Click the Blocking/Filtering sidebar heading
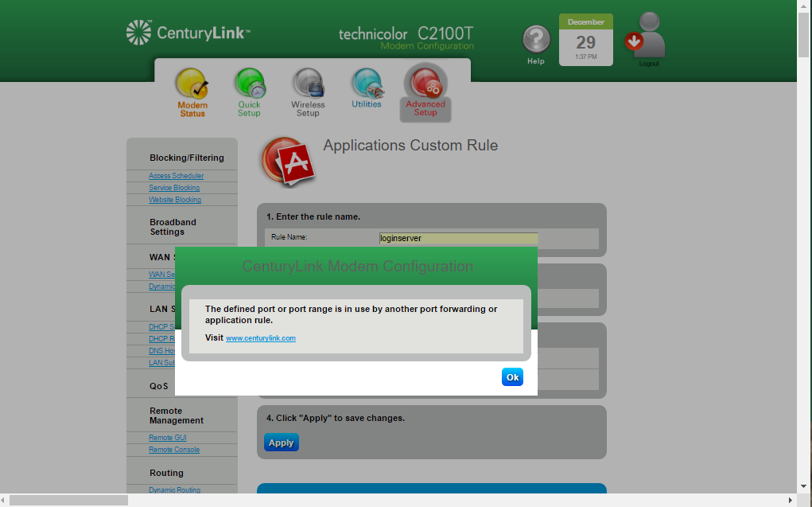This screenshot has height=507, width=812. click(186, 158)
